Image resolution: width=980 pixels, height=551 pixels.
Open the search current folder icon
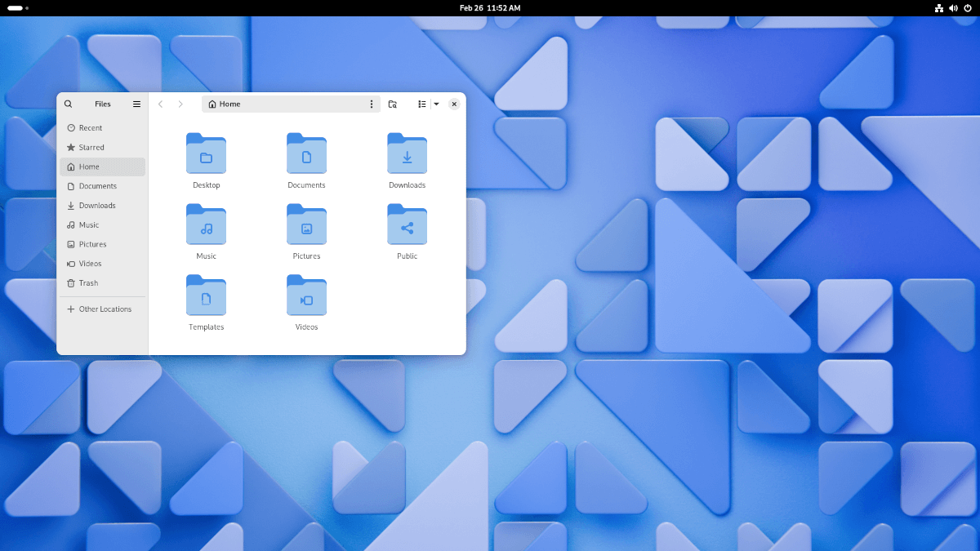pos(393,104)
